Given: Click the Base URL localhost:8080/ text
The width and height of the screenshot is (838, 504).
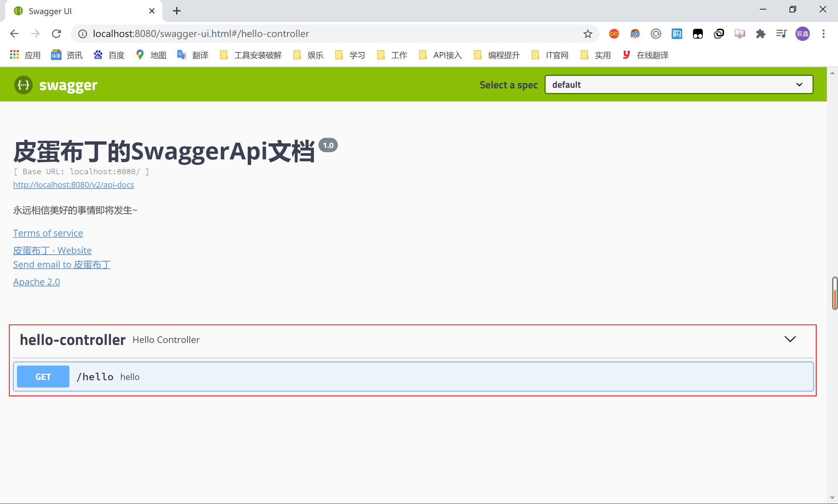Looking at the screenshot, I should click(81, 171).
